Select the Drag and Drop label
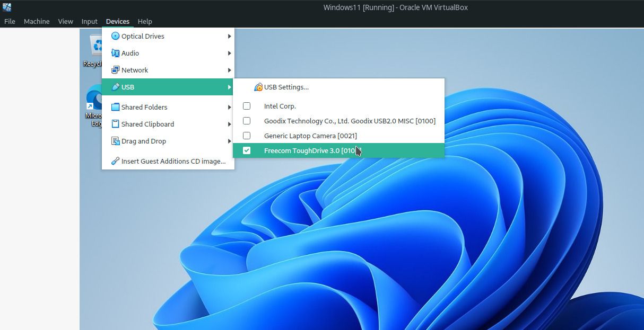644x330 pixels. pos(144,141)
